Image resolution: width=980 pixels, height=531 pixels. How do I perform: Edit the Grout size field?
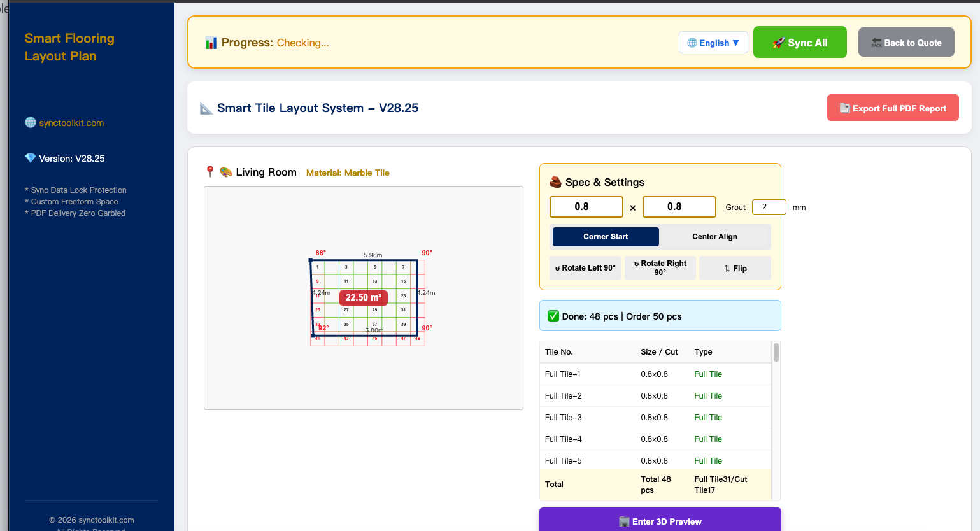769,207
